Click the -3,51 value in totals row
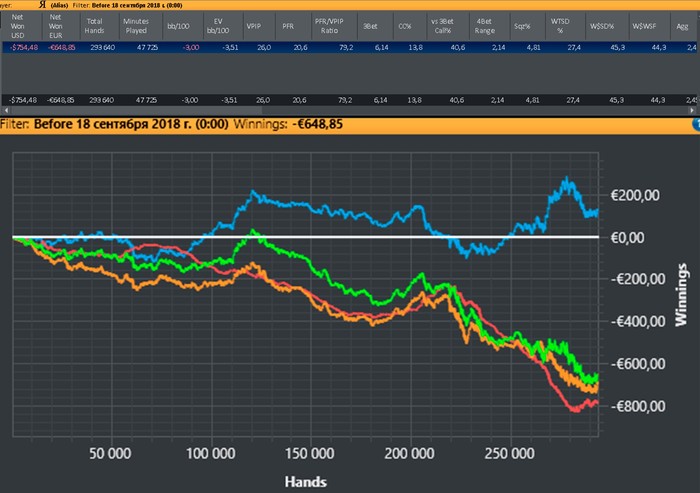Viewport: 700px width, 493px height. (229, 100)
